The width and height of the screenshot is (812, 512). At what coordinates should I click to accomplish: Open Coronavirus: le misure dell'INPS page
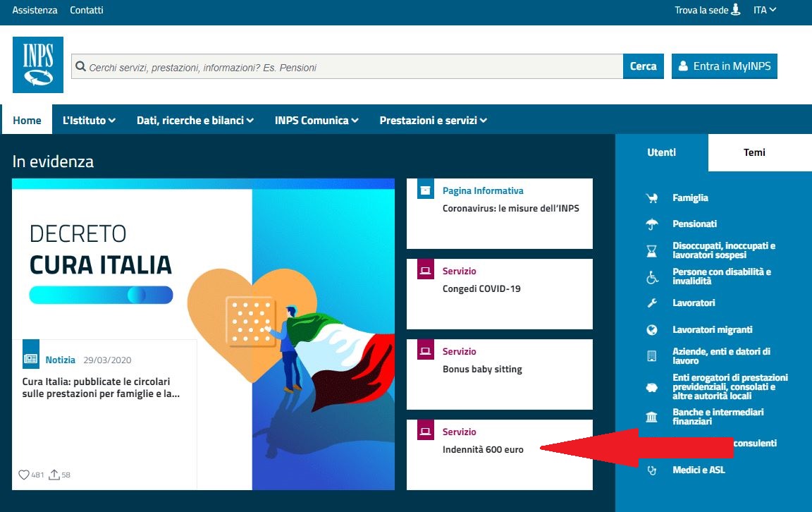coord(510,208)
